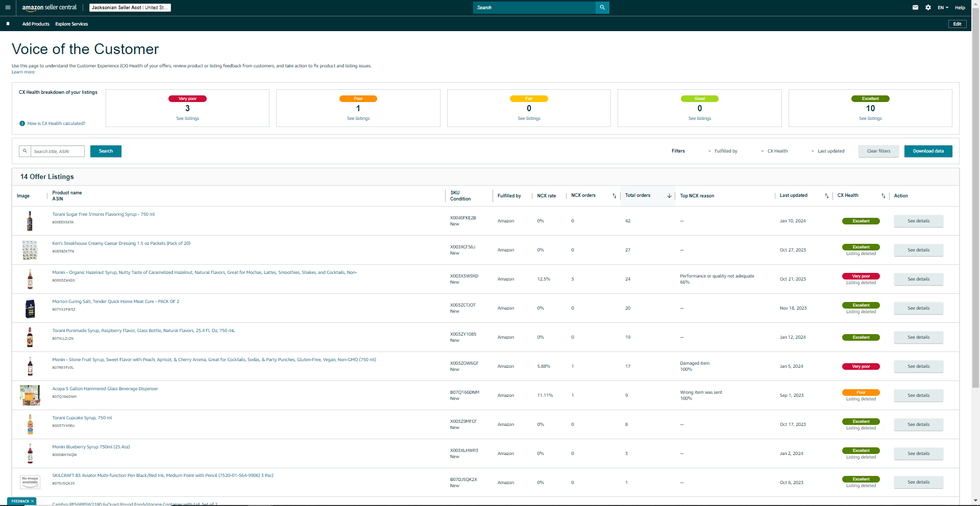
Task: Click the SKILCRAFT pen 'No image available' placeholder
Action: point(30,482)
